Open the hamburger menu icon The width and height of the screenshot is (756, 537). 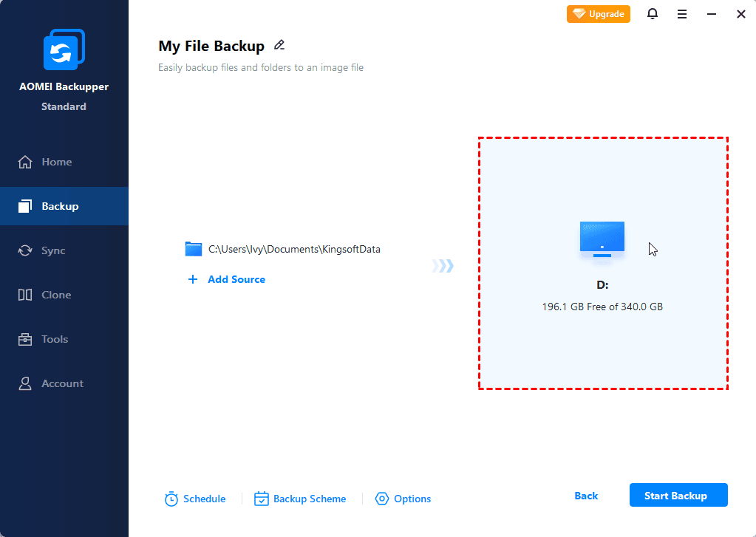681,13
